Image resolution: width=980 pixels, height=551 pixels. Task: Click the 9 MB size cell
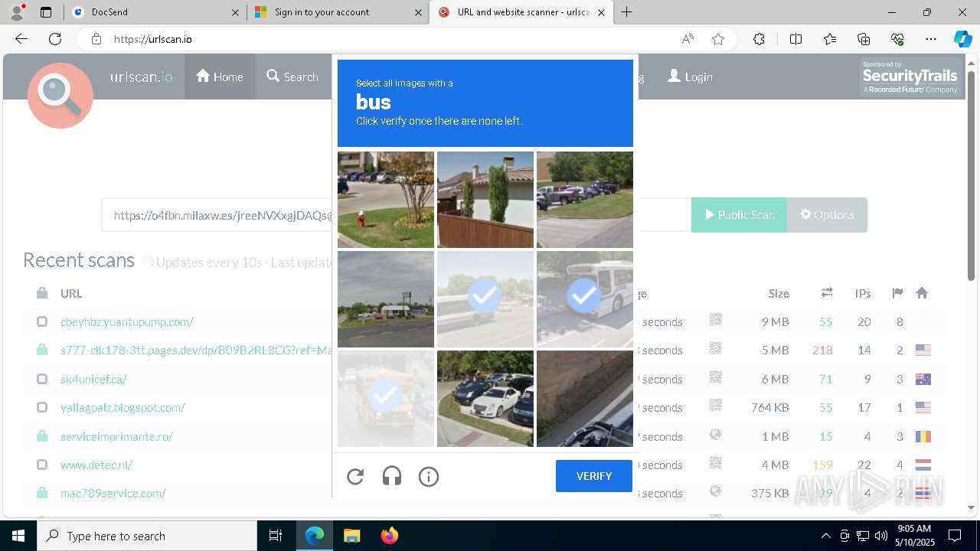(775, 321)
